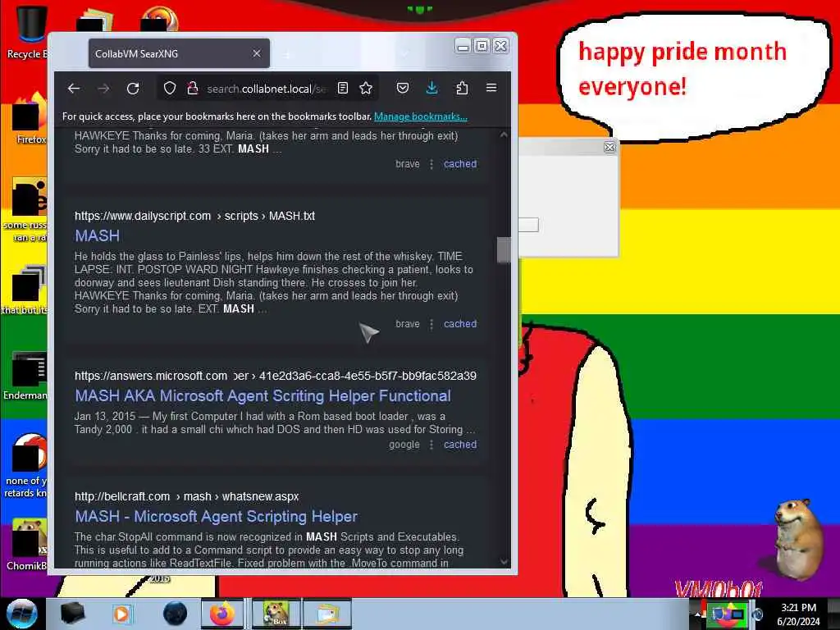Open the black box taskbar icon
Viewport: 840px width, 630px height.
[73, 614]
